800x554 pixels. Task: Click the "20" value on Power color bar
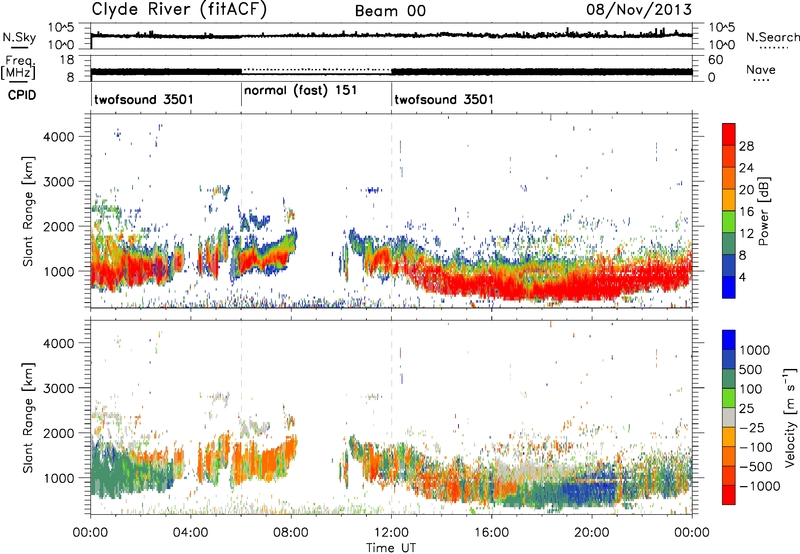[x=746, y=190]
